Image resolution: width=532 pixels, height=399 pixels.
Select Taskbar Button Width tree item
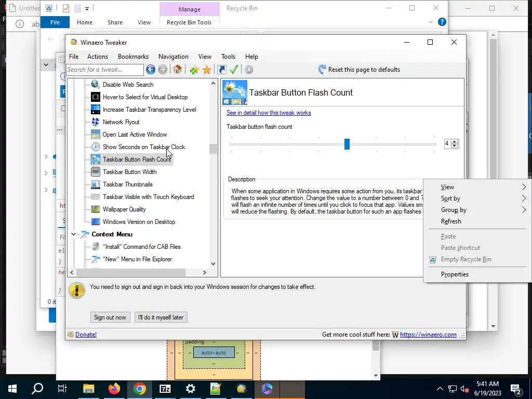[x=129, y=172]
